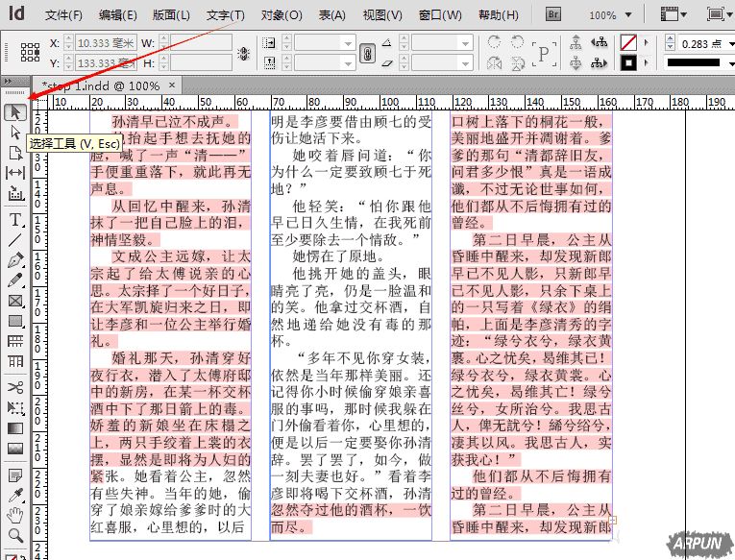Open the 表(A) menu

pyautogui.click(x=331, y=15)
